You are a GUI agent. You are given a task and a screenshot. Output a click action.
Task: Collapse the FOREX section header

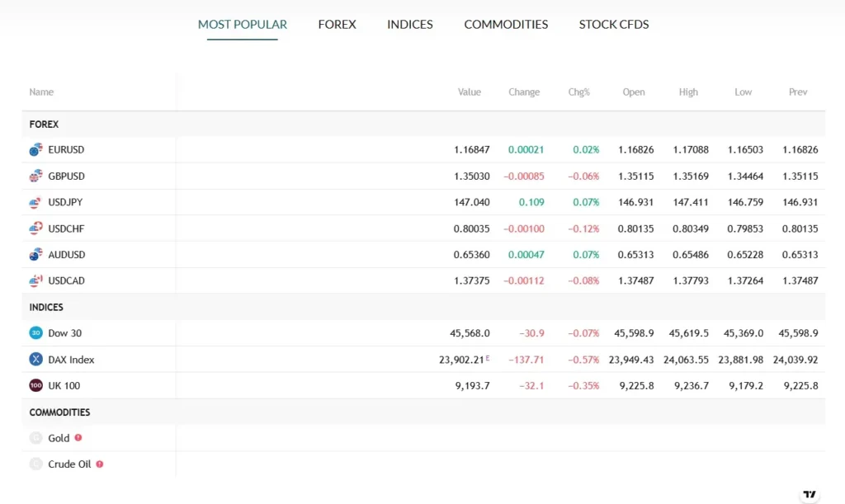click(x=44, y=124)
